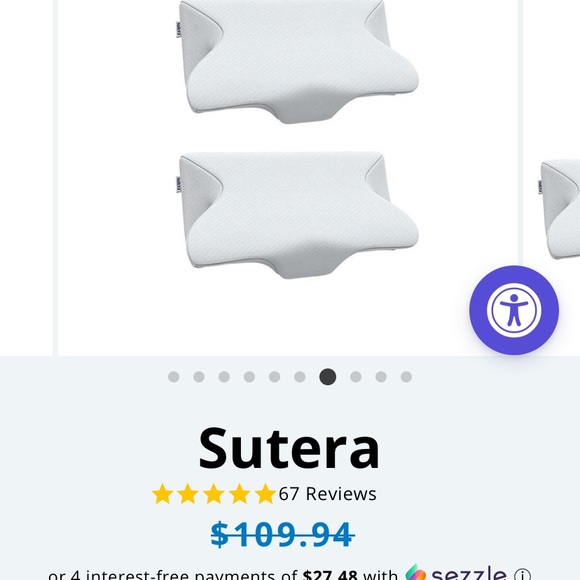Image resolution: width=580 pixels, height=580 pixels.
Task: Click the Sezzle logo
Action: tap(456, 573)
